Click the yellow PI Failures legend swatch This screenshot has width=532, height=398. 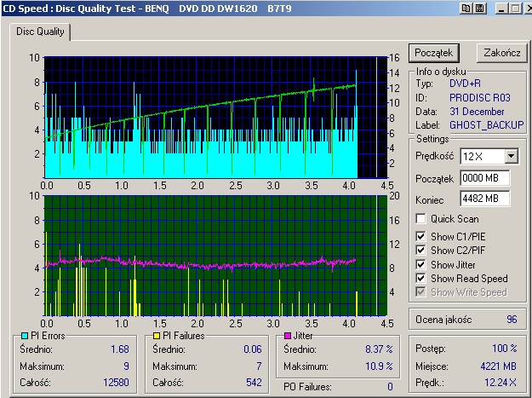tap(157, 336)
